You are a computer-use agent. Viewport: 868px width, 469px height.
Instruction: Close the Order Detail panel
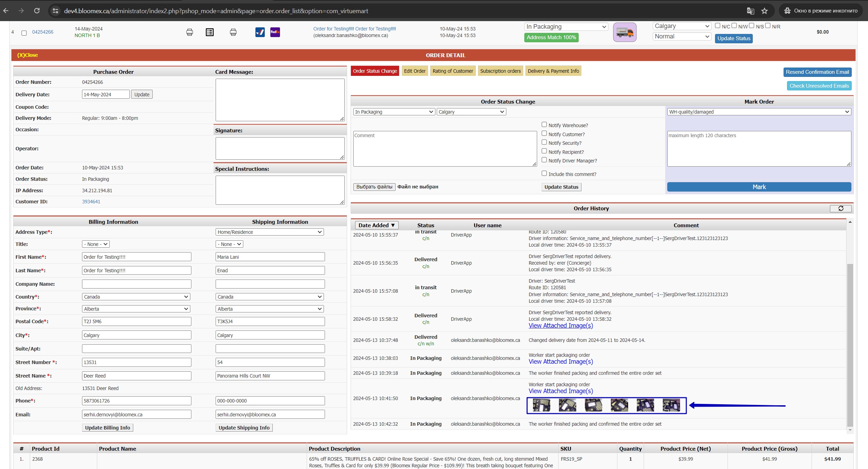27,55
